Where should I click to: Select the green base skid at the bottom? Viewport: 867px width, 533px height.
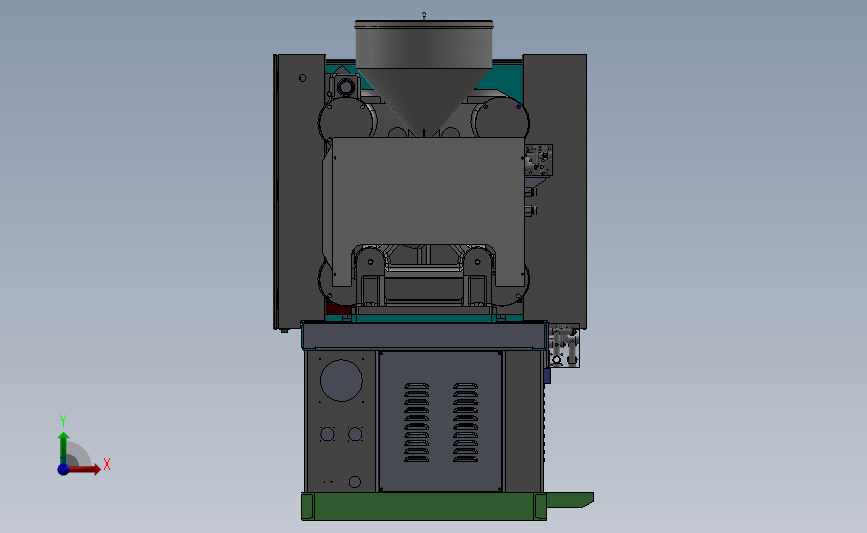424,506
